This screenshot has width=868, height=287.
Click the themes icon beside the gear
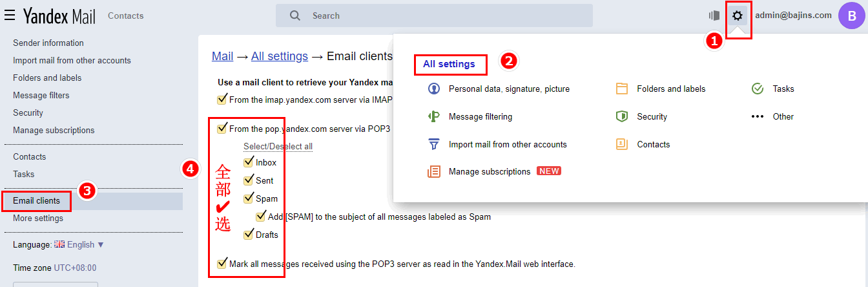click(x=714, y=16)
